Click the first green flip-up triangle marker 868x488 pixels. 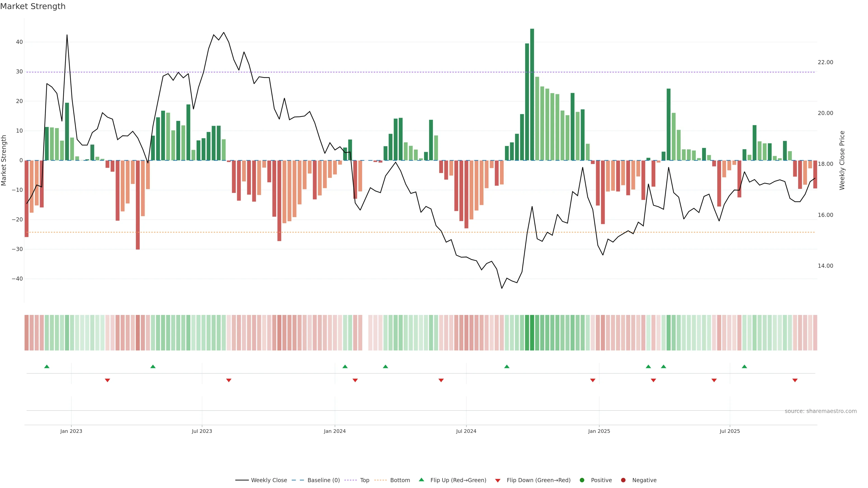point(47,366)
